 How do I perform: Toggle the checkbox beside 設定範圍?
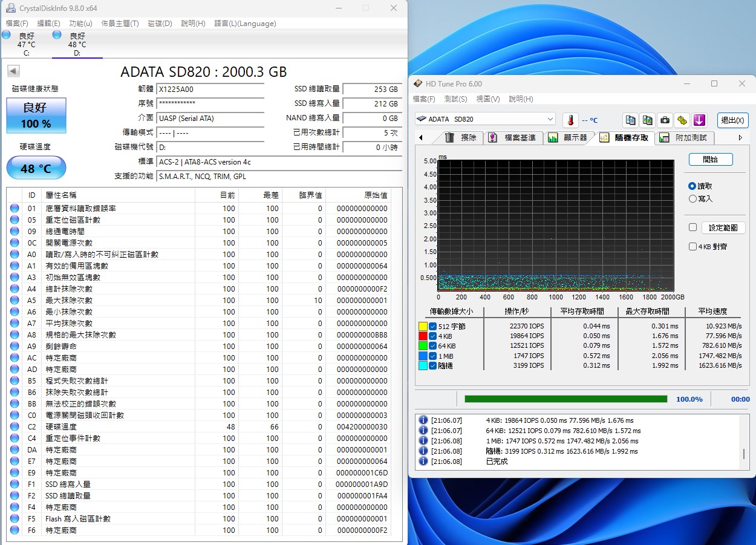(x=693, y=227)
